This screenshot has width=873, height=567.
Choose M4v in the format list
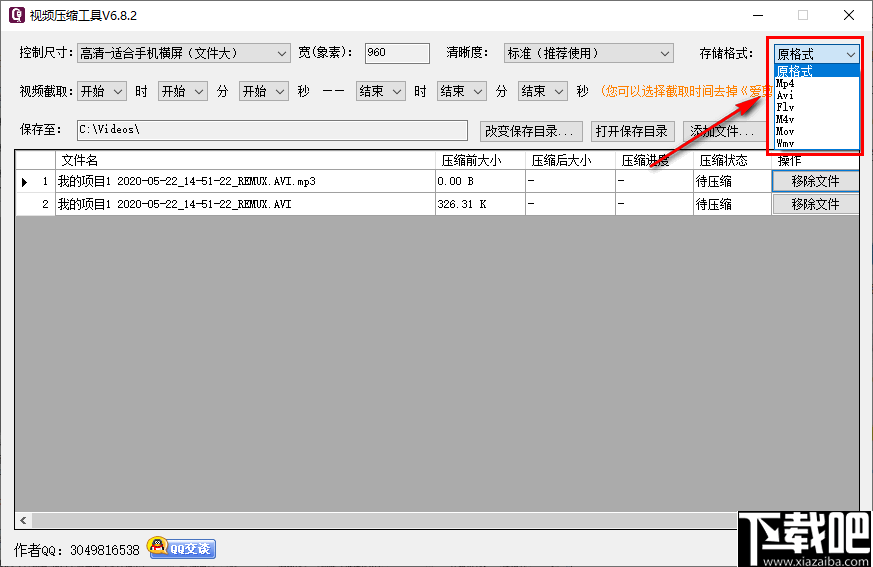click(816, 119)
